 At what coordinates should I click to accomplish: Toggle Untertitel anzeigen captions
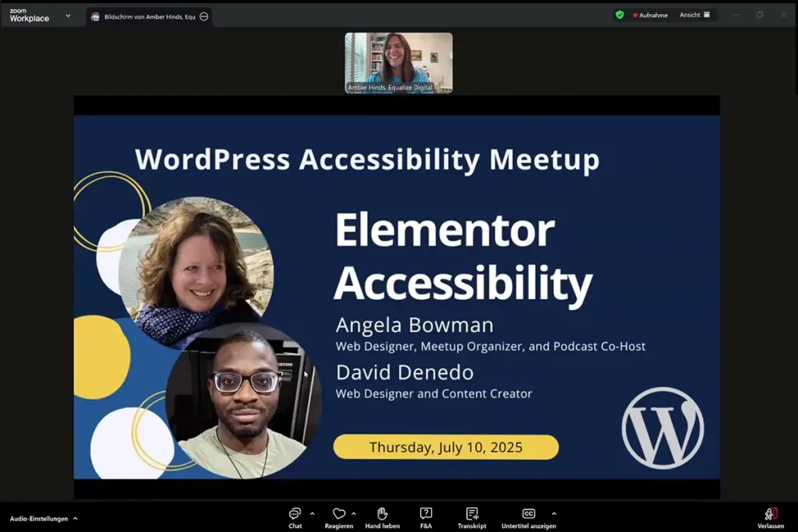(528, 518)
